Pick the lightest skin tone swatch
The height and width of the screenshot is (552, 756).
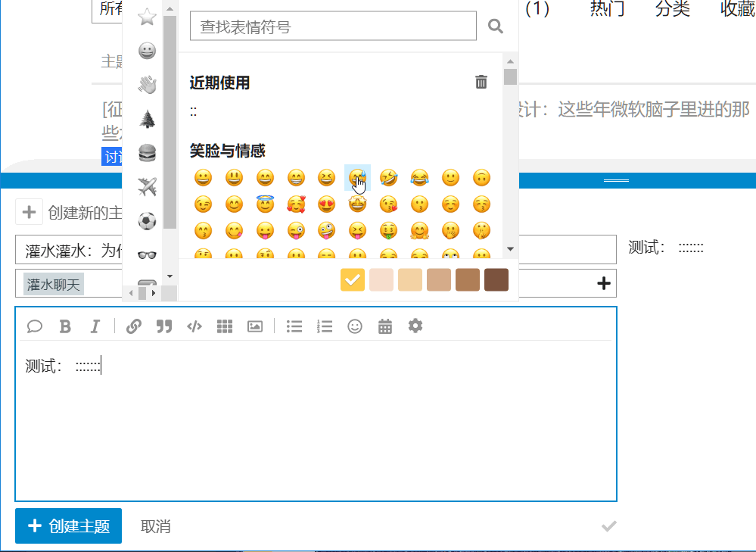381,279
